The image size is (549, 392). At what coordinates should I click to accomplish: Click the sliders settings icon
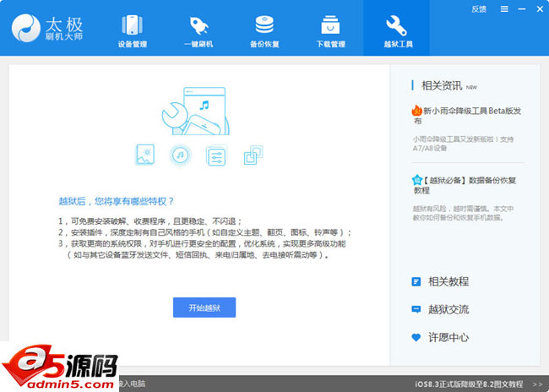(x=215, y=155)
